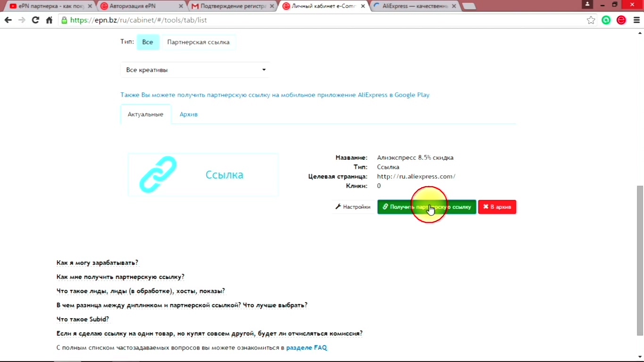Open a new browser tab
The image size is (644, 362).
pyautogui.click(x=468, y=6)
